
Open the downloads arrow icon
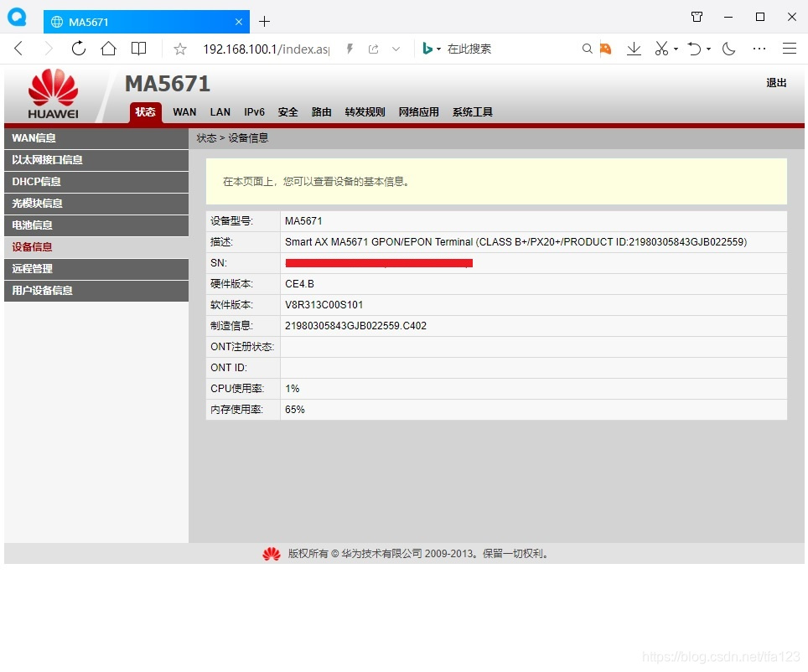pos(634,49)
